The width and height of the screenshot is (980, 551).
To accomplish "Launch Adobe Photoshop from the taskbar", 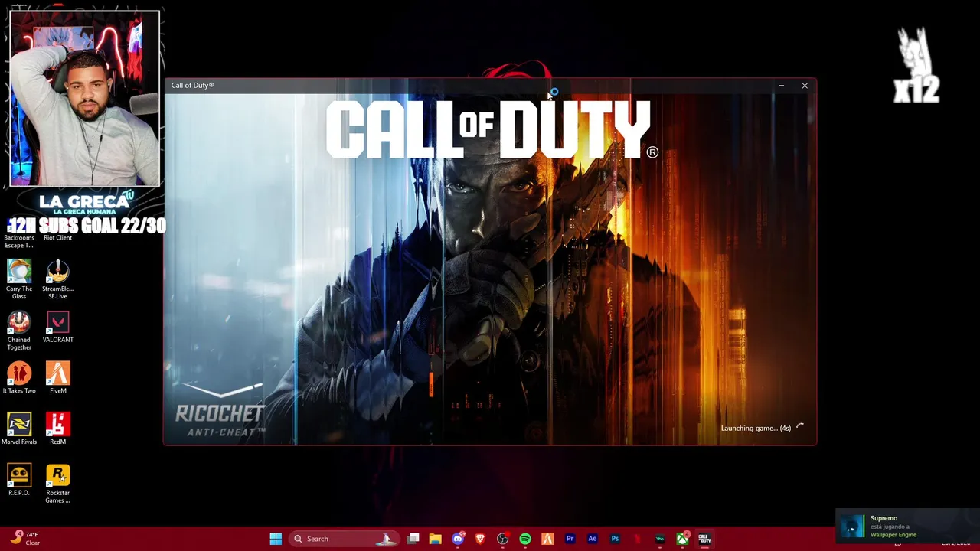I will tap(615, 539).
